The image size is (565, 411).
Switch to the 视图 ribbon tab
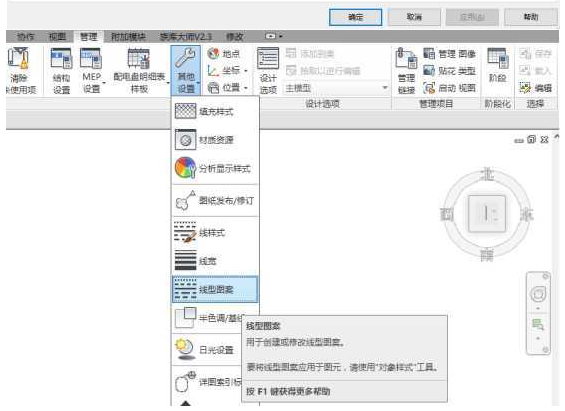[58, 36]
